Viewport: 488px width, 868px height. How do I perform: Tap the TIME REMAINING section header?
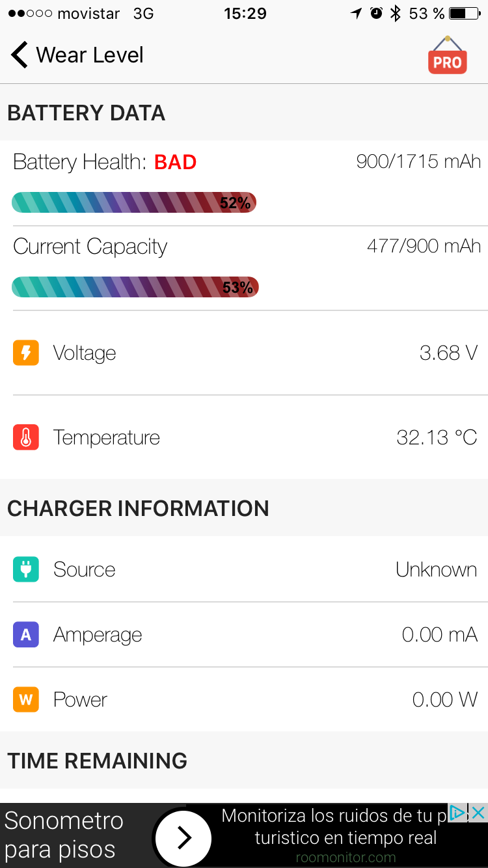click(98, 761)
